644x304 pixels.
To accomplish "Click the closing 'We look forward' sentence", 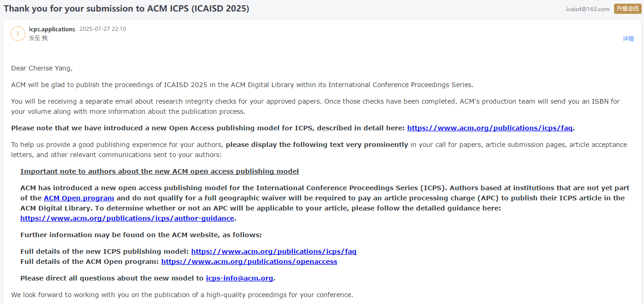I will [182, 295].
